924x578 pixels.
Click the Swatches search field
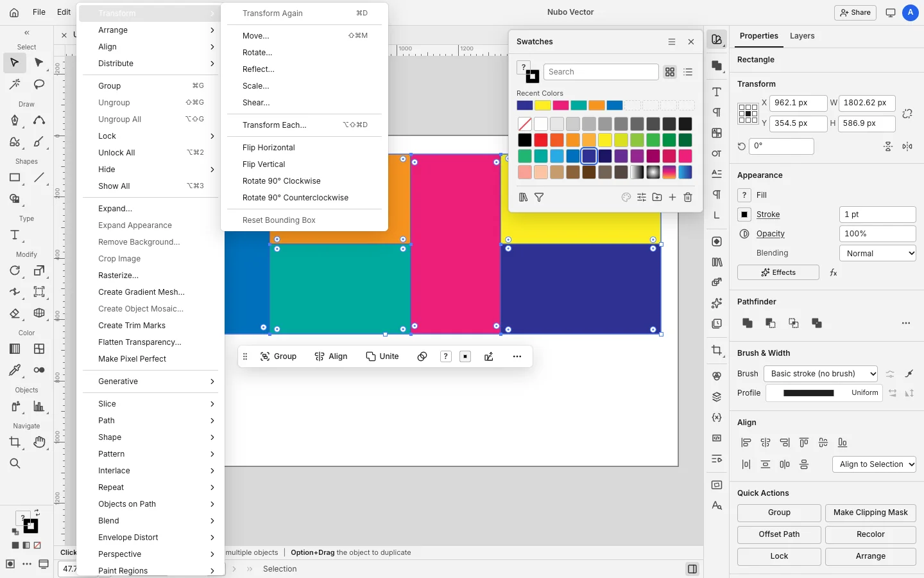(601, 72)
